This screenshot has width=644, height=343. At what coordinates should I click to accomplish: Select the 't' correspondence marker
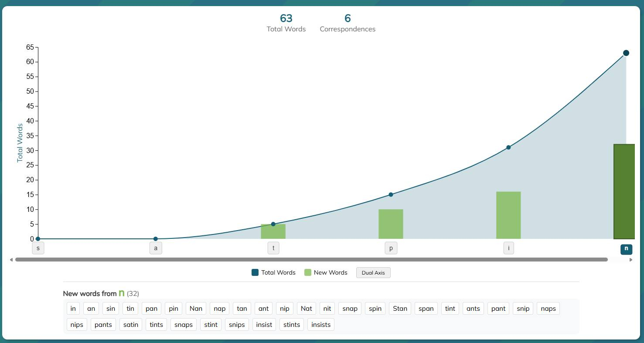[273, 248]
